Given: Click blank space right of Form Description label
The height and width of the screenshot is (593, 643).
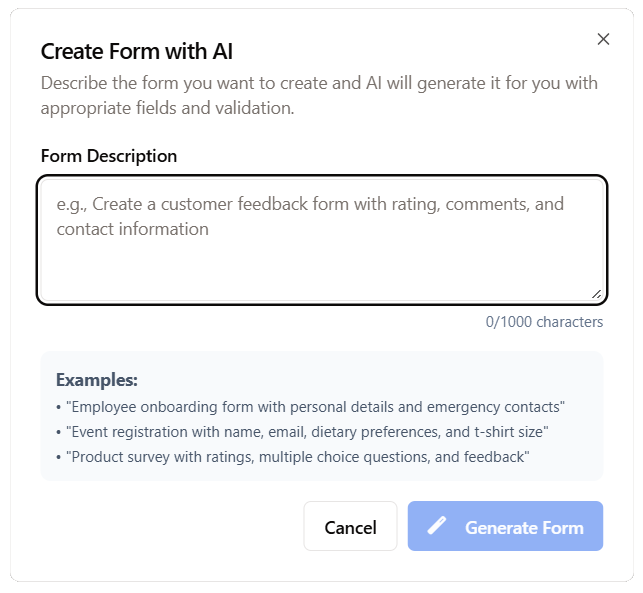Looking at the screenshot, I should (x=400, y=156).
